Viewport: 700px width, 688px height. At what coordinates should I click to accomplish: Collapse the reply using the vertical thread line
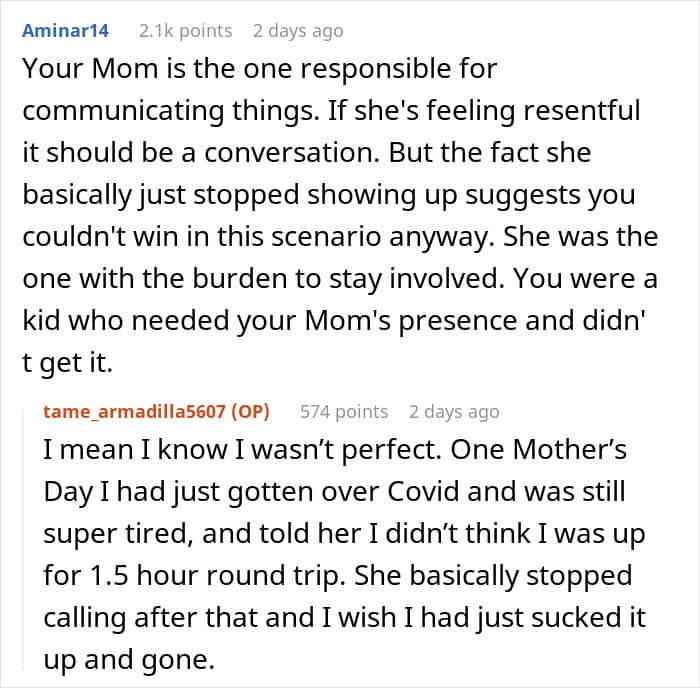pyautogui.click(x=27, y=540)
